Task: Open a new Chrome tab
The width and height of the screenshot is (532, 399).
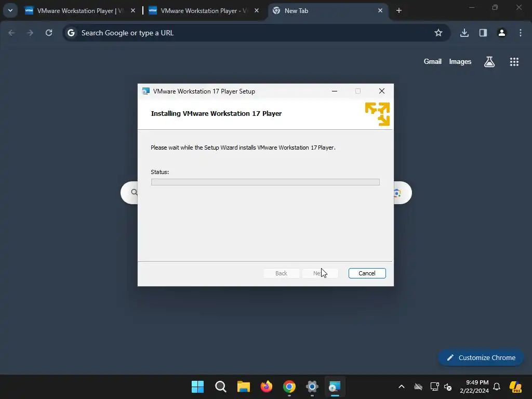Action: (399, 10)
